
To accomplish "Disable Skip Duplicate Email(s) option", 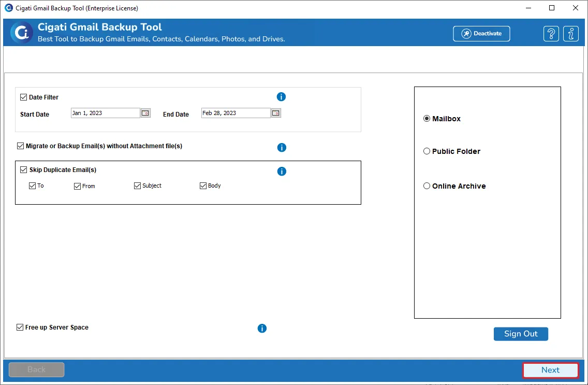I will pos(24,170).
